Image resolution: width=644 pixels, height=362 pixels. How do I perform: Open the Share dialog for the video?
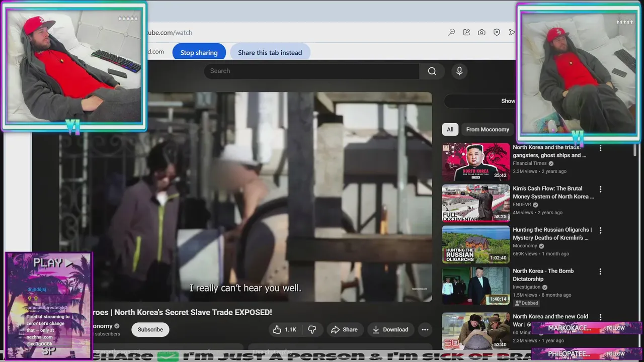[x=344, y=330]
